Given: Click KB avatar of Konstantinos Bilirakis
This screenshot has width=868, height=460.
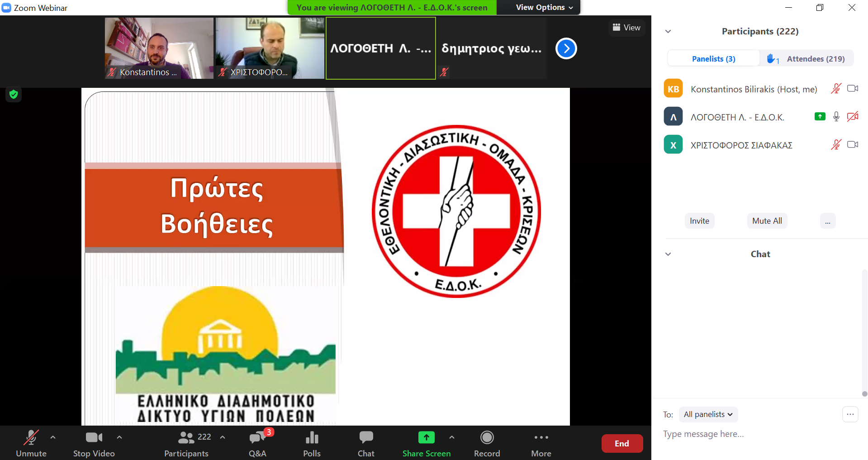Looking at the screenshot, I should click(x=673, y=88).
